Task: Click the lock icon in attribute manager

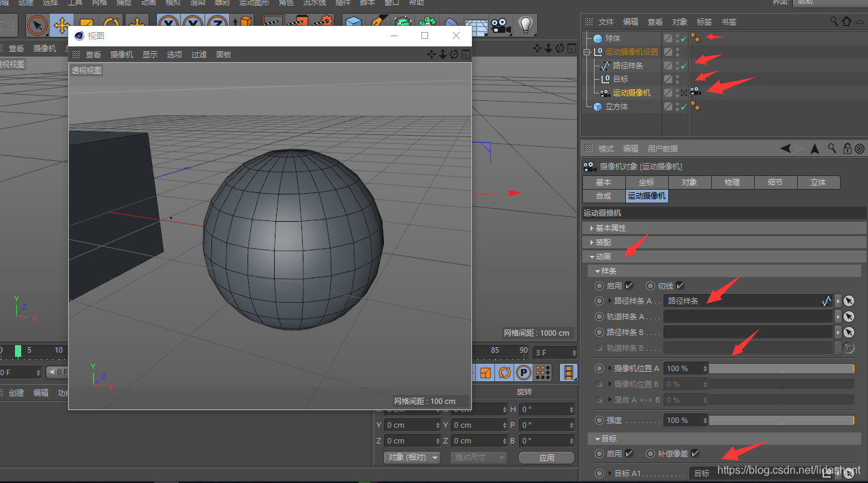Action: [847, 148]
